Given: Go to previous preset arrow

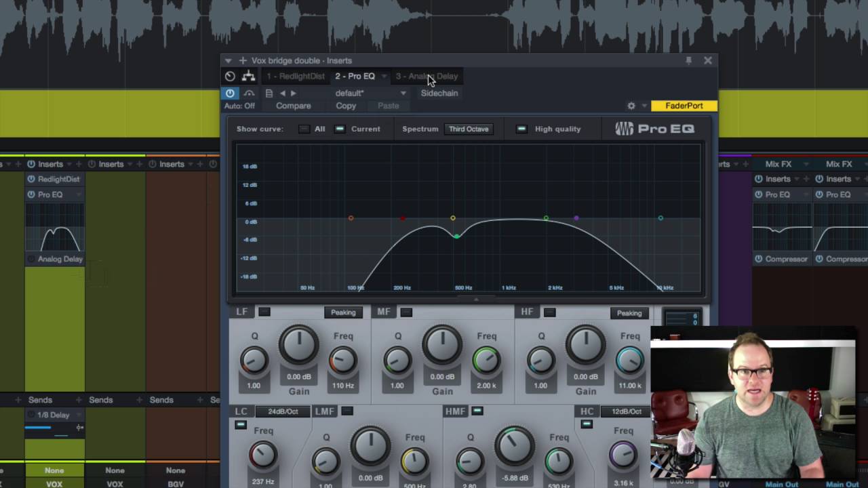Looking at the screenshot, I should 283,94.
